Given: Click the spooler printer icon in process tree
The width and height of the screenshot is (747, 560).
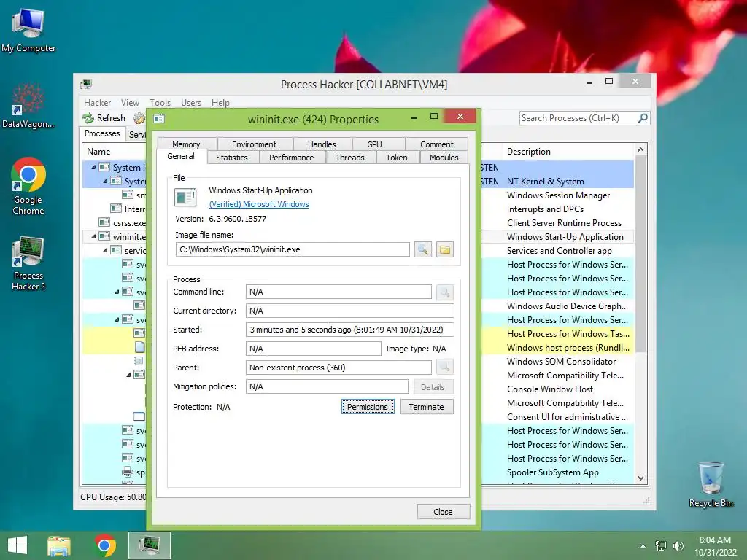Looking at the screenshot, I should tap(128, 472).
